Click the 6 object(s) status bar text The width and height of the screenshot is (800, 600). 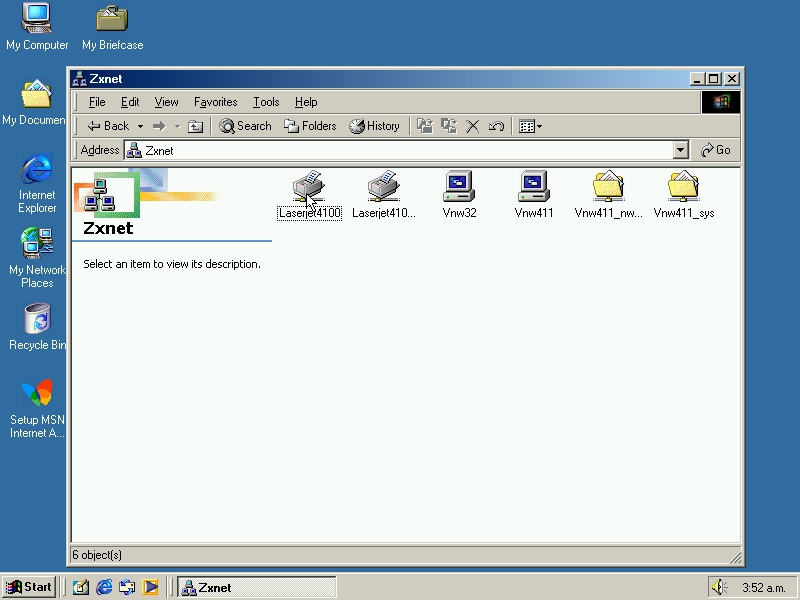97,555
